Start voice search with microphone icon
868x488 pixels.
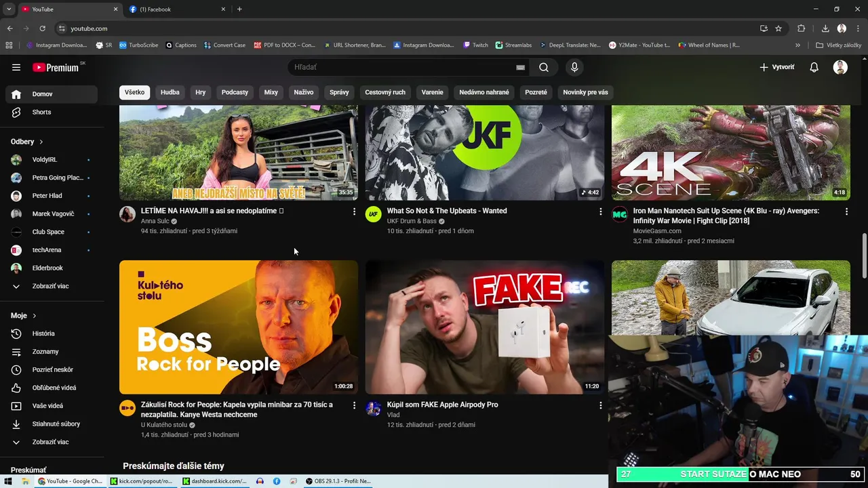(x=574, y=67)
